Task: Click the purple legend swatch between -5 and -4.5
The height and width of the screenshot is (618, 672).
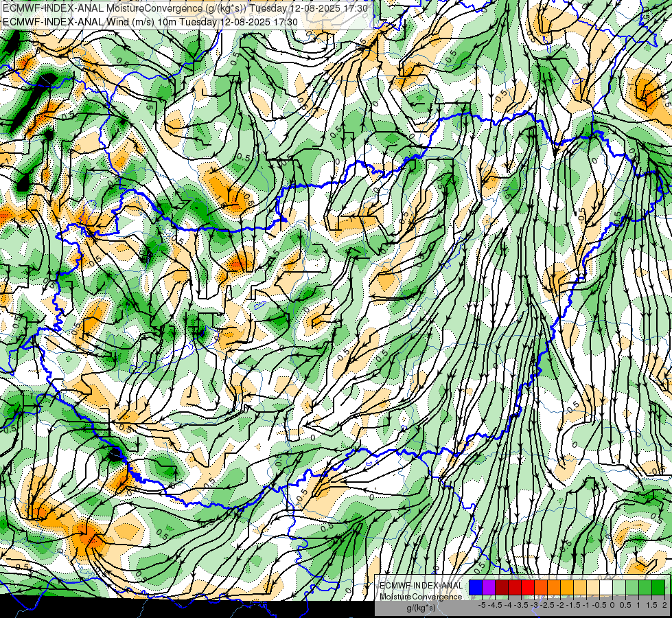Action: pyautogui.click(x=489, y=588)
